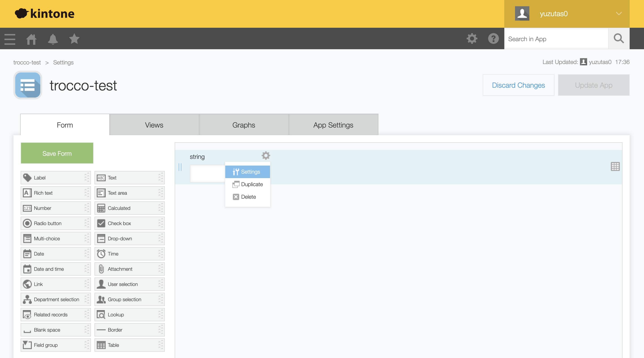Click the table grid icon on row
Screen dimensions: 644x358
click(615, 167)
